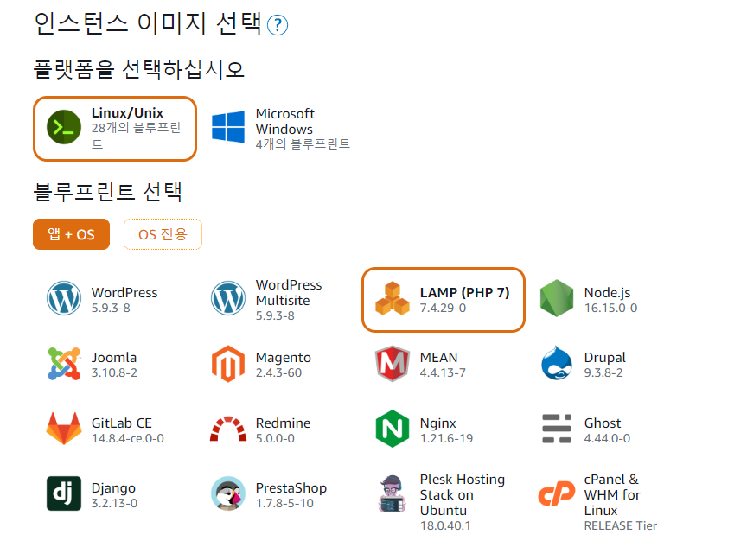Choose the Django dj icon

click(64, 493)
